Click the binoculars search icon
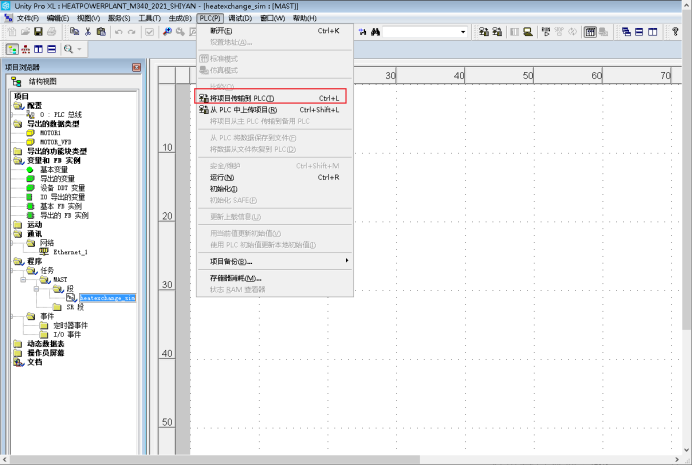 pyautogui.click(x=377, y=32)
